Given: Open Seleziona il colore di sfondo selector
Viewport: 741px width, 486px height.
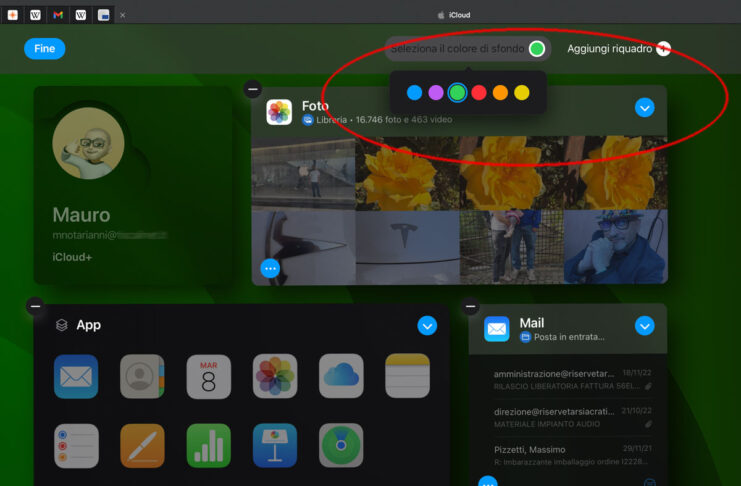Looking at the screenshot, I should (x=468, y=49).
